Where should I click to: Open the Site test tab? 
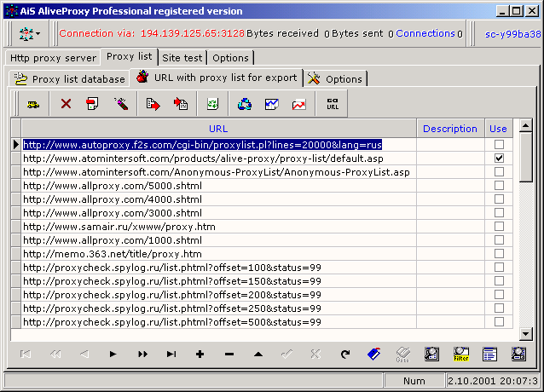[x=182, y=58]
